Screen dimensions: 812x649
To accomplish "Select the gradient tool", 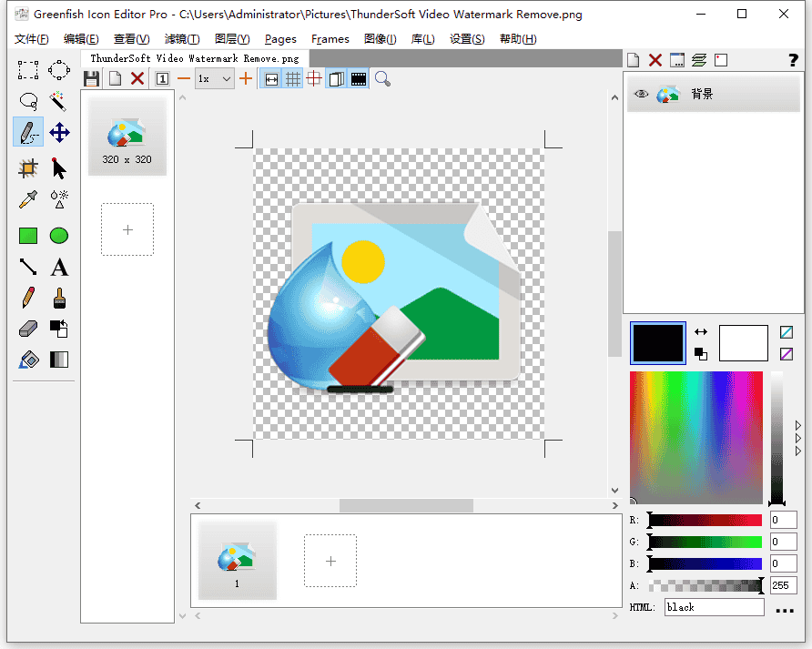I will [x=59, y=360].
